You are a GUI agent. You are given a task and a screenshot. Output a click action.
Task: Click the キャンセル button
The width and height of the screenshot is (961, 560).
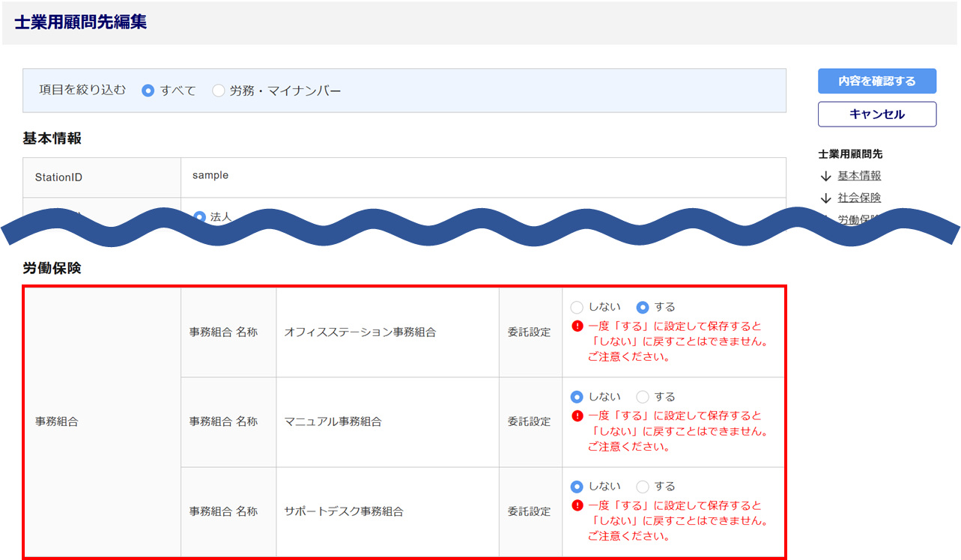[877, 115]
